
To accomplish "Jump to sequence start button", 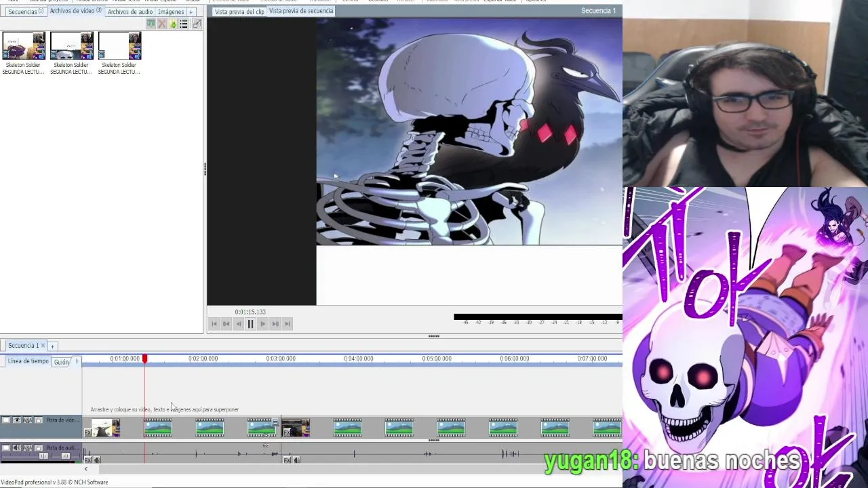I will point(214,324).
